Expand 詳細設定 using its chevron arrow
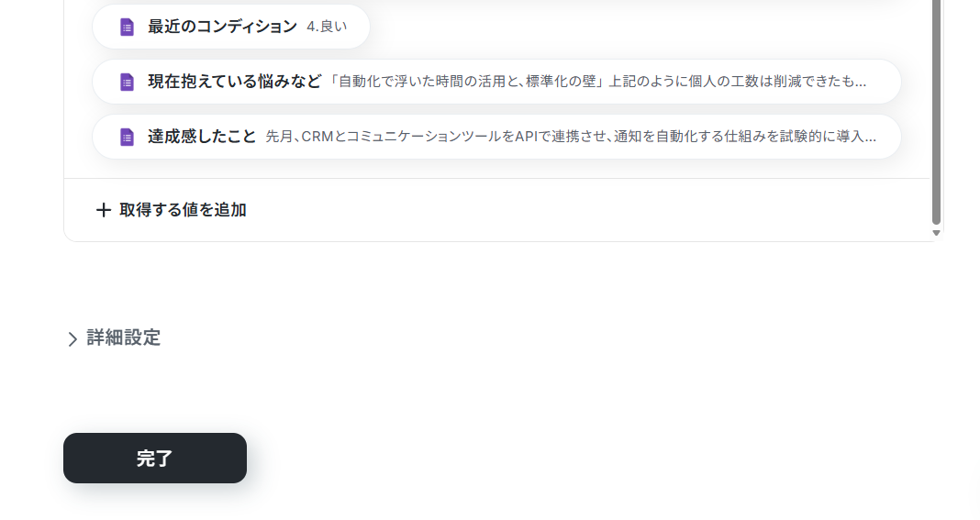 [72, 338]
